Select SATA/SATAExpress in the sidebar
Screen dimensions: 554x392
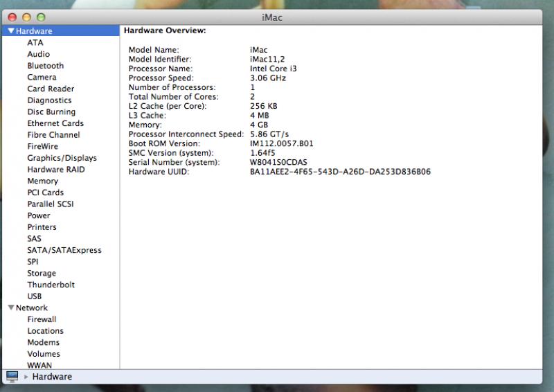[x=64, y=250]
